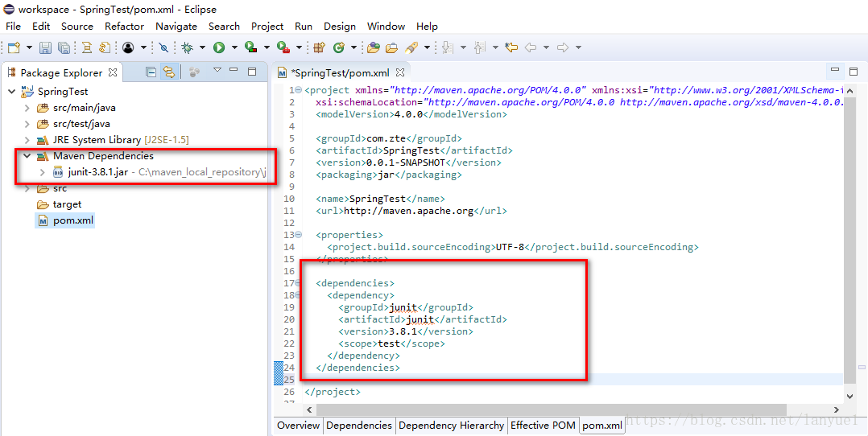Click the Forward navigation arrow
This screenshot has width=868, height=436.
[x=563, y=47]
